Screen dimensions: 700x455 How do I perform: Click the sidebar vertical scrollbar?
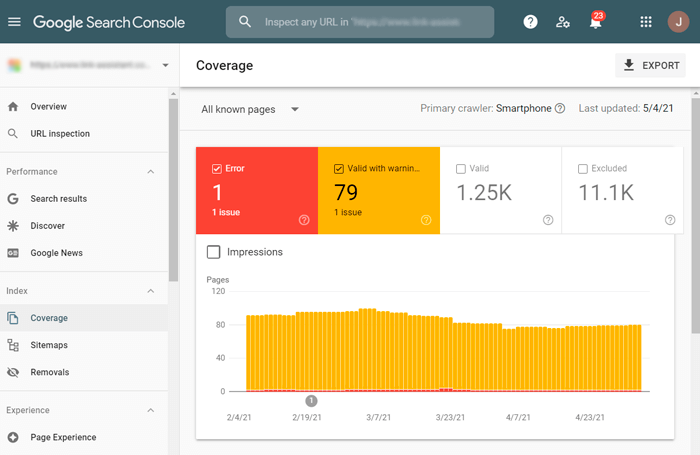click(173, 190)
